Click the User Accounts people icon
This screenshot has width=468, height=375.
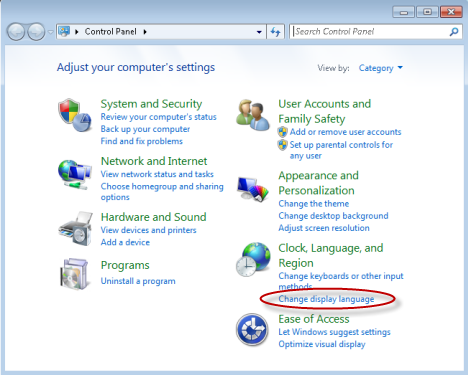[253, 115]
